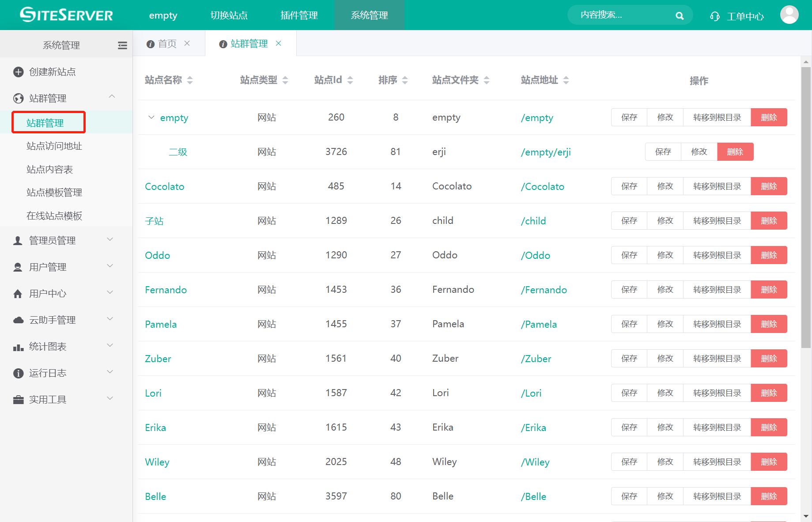Open the /Pamela site address link
The height and width of the screenshot is (522, 812).
click(x=539, y=324)
